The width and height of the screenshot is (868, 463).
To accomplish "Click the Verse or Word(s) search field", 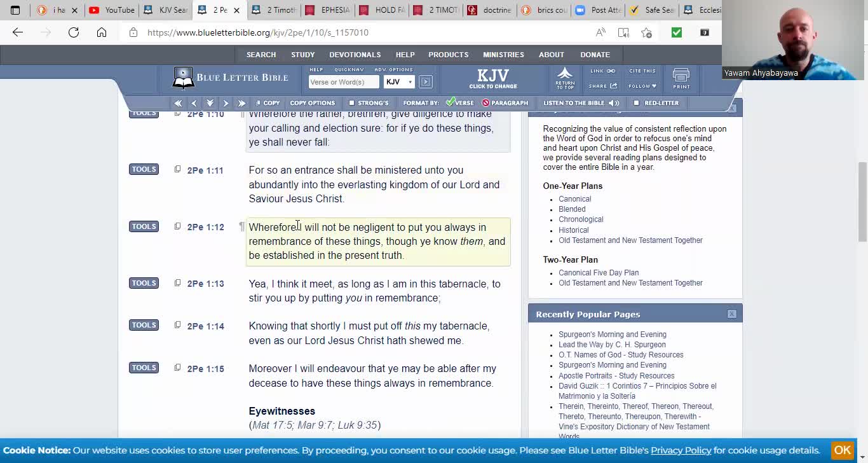I will [344, 81].
